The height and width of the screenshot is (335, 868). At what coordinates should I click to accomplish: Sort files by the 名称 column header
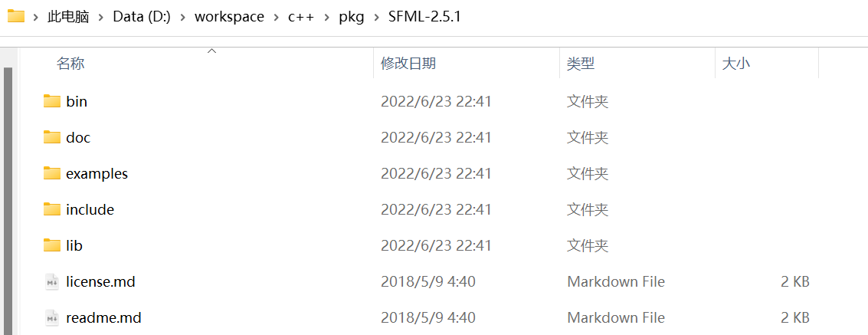pyautogui.click(x=70, y=64)
